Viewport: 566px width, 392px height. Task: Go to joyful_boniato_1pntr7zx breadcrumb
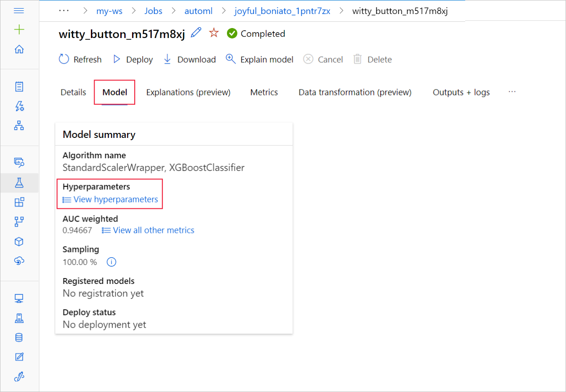pyautogui.click(x=282, y=11)
